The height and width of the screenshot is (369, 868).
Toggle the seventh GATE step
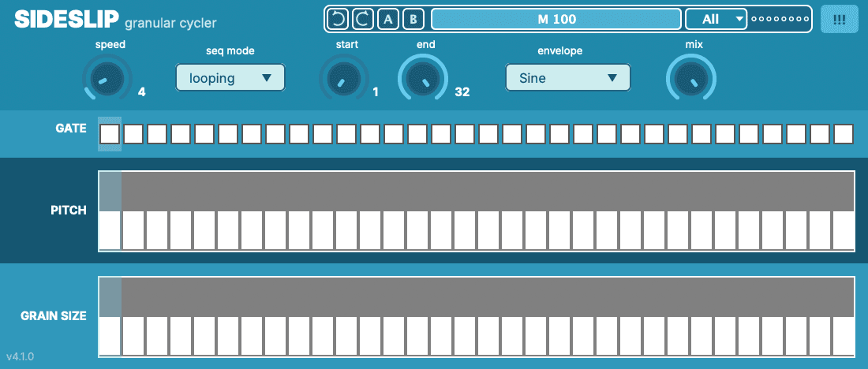click(252, 134)
